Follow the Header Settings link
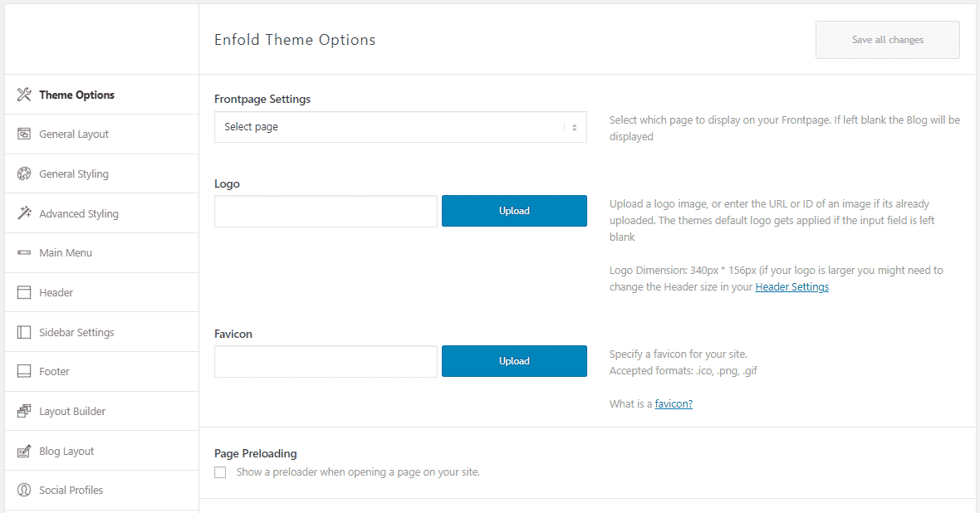The width and height of the screenshot is (980, 513). 791,287
